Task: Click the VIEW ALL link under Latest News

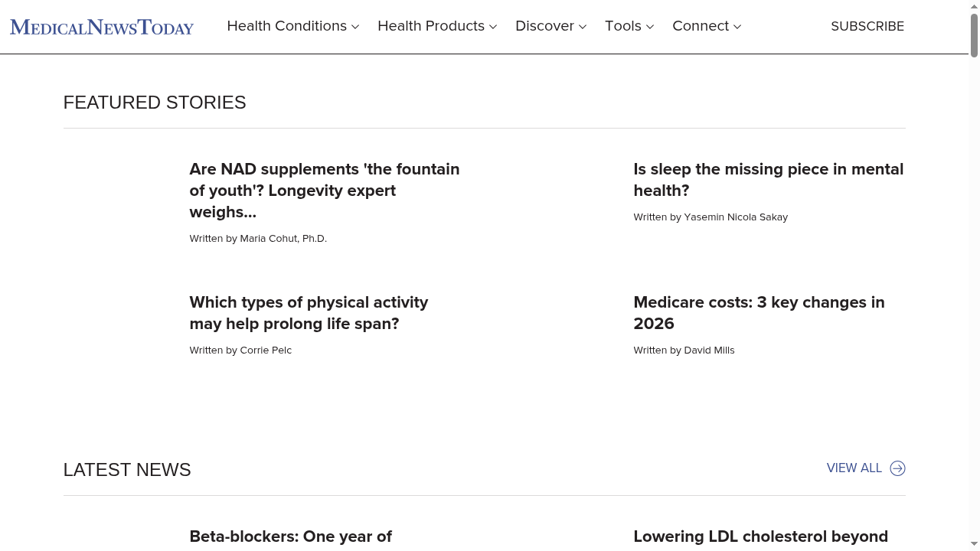Action: (854, 468)
